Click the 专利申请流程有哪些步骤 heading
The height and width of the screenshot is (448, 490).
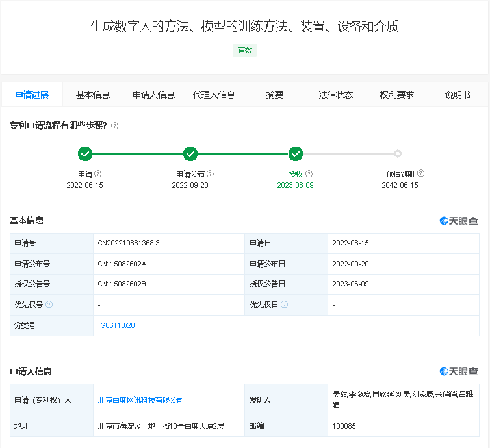click(58, 125)
